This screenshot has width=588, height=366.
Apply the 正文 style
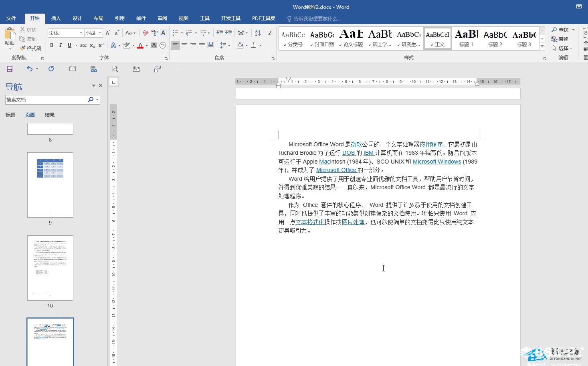pyautogui.click(x=438, y=38)
